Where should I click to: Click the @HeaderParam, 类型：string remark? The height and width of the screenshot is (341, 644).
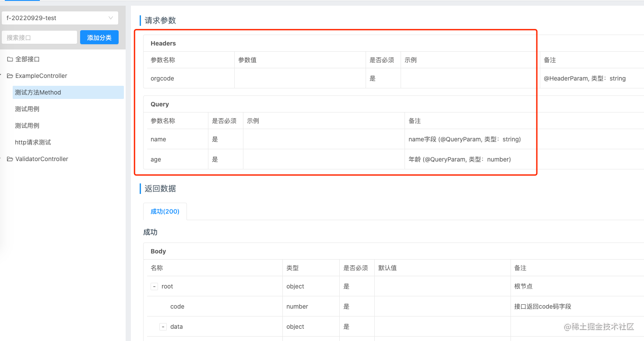pos(584,78)
